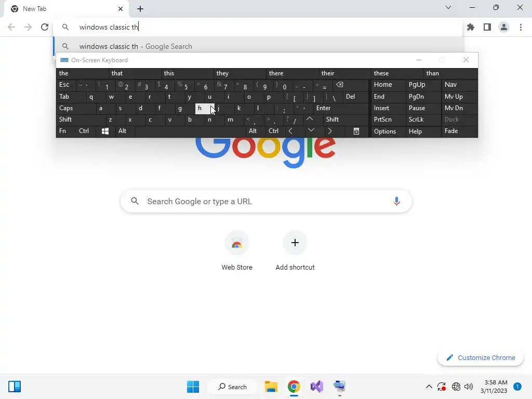Tap the Windows logo key on keyboard
Image resolution: width=532 pixels, height=399 pixels.
point(105,131)
